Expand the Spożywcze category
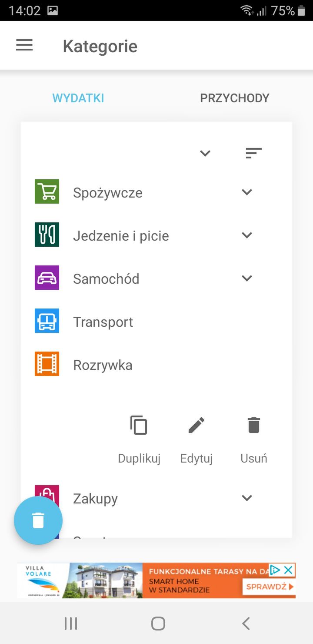The image size is (313, 644). [x=247, y=192]
